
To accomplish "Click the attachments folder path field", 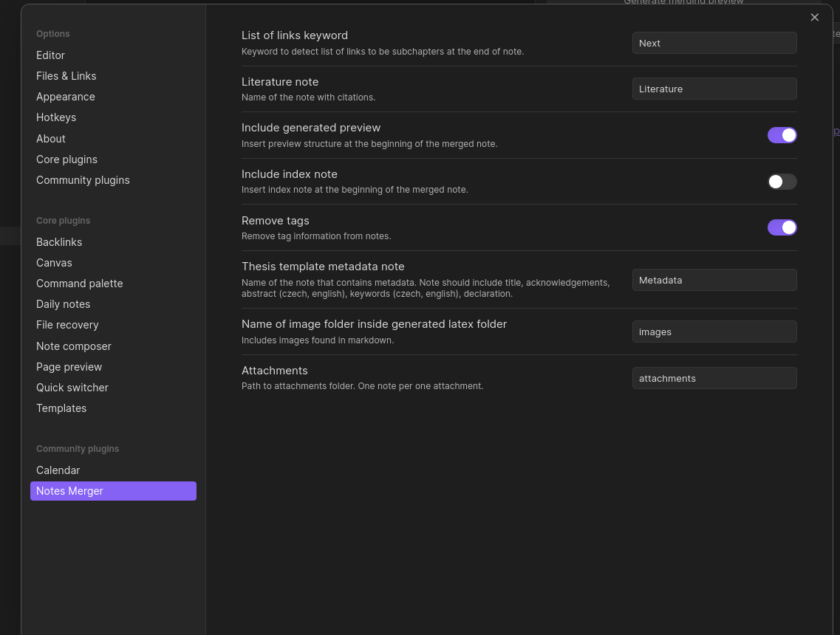I will 714,378.
